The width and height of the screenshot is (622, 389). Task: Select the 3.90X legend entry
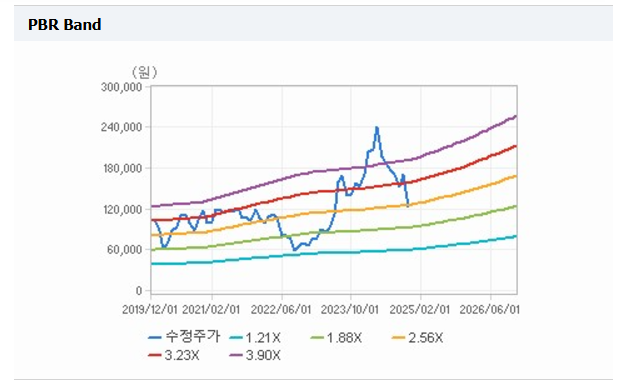point(255,355)
